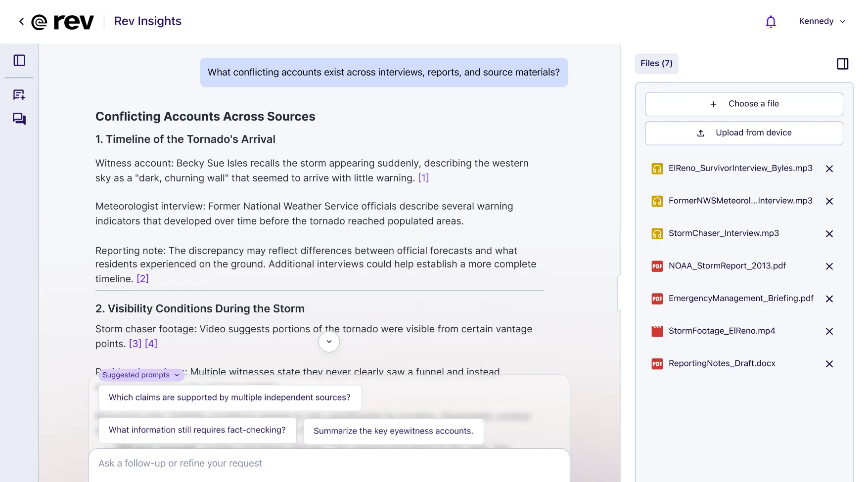
Task: Open citation [3] for storm chaser footage
Action: click(x=135, y=344)
